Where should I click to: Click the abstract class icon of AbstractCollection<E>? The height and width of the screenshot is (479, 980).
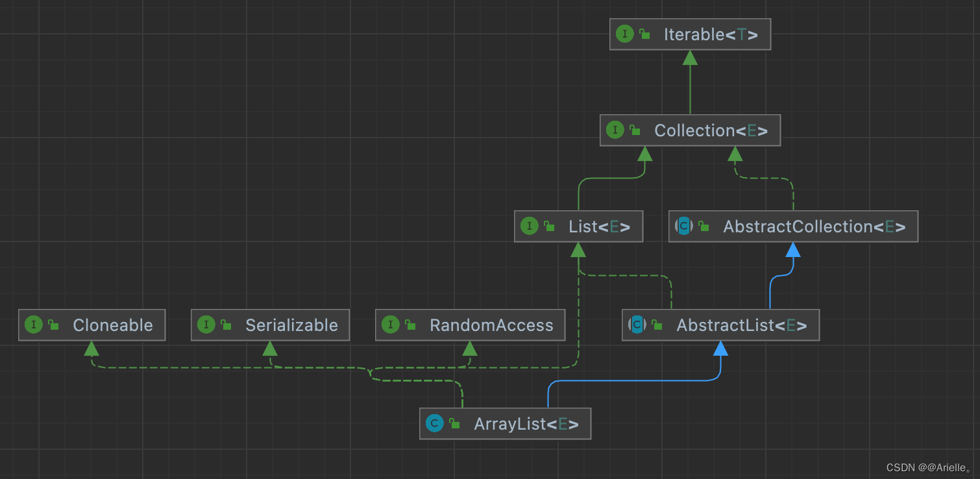(x=684, y=226)
